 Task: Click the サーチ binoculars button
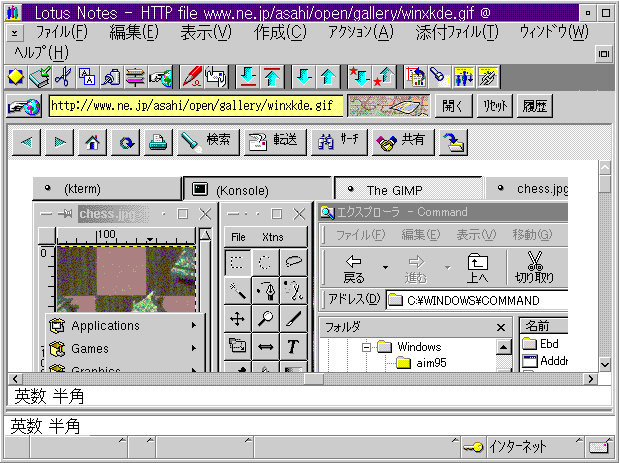[x=340, y=142]
